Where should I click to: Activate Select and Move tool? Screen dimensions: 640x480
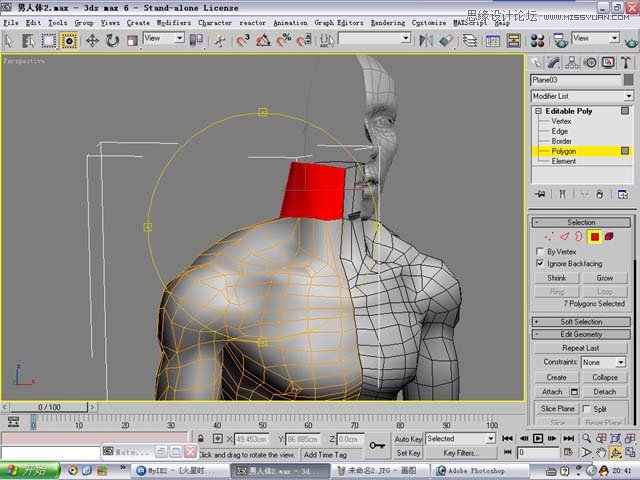point(92,41)
